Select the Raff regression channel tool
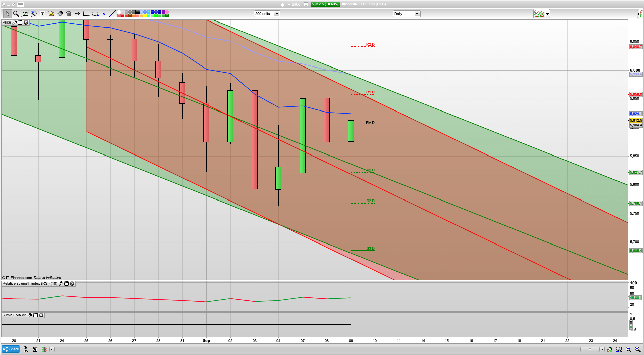 tap(34, 14)
